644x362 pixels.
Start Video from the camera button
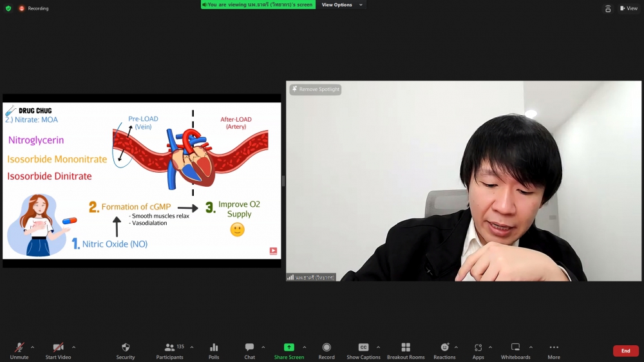[x=58, y=348]
